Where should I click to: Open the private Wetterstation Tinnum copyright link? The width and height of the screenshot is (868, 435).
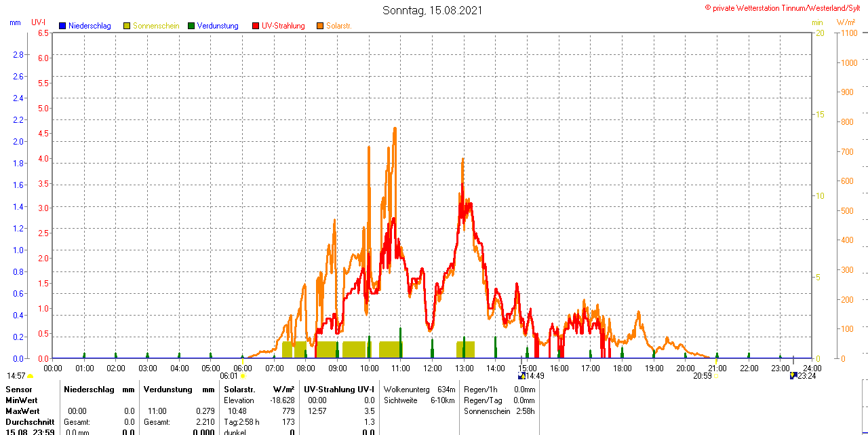[x=785, y=8]
